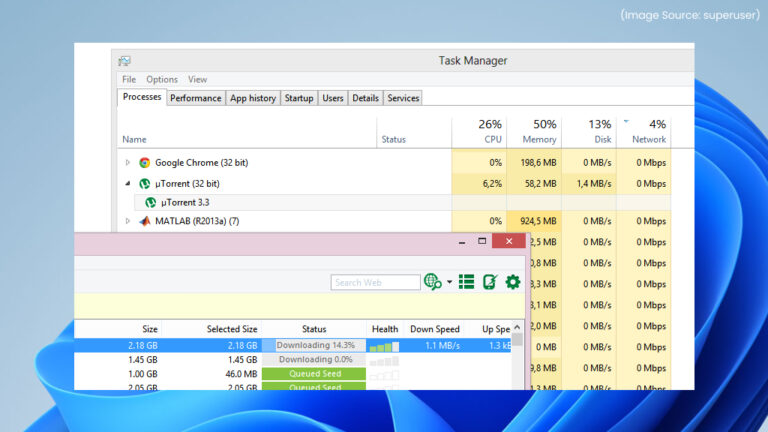Maximize the µTorrent window

coord(482,241)
